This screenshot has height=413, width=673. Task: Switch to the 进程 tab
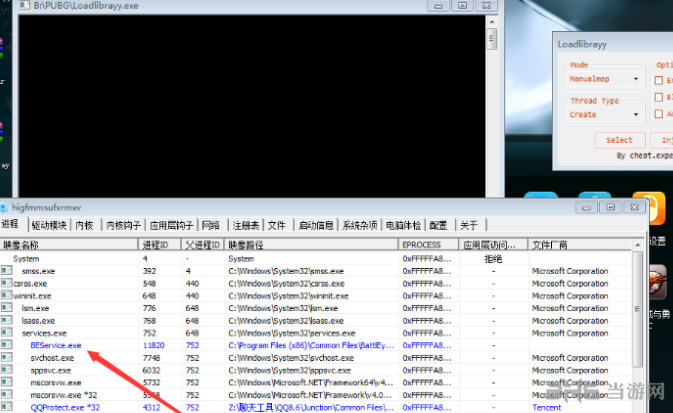click(x=10, y=224)
